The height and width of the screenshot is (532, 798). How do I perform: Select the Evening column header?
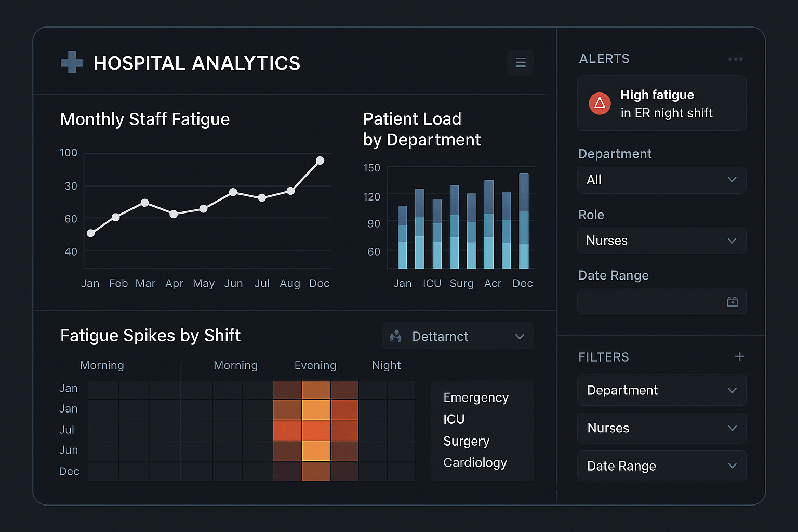315,365
